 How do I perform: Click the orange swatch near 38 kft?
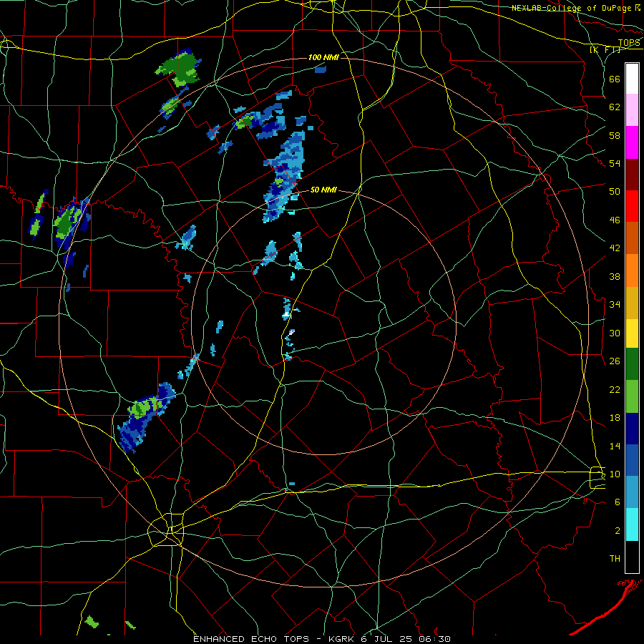click(632, 270)
